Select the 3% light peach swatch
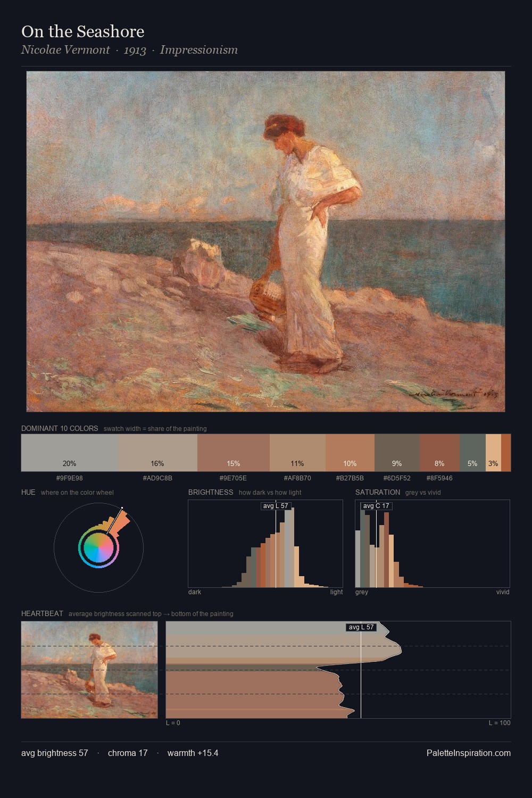Screen dimensions: 532x798 point(493,453)
